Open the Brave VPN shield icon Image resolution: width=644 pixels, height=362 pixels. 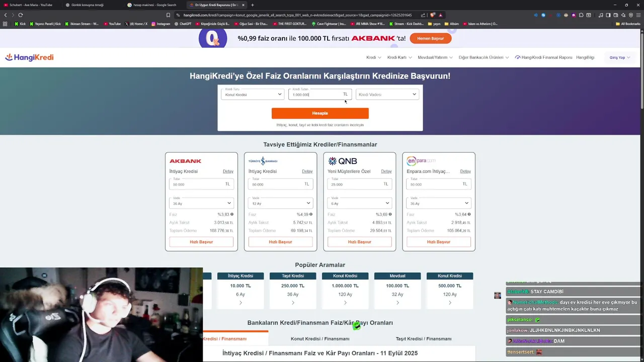tap(631, 15)
